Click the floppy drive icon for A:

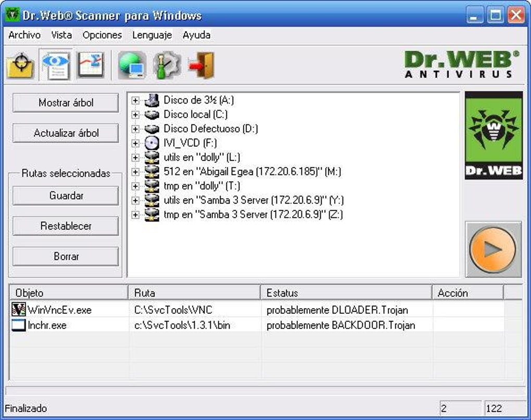151,100
